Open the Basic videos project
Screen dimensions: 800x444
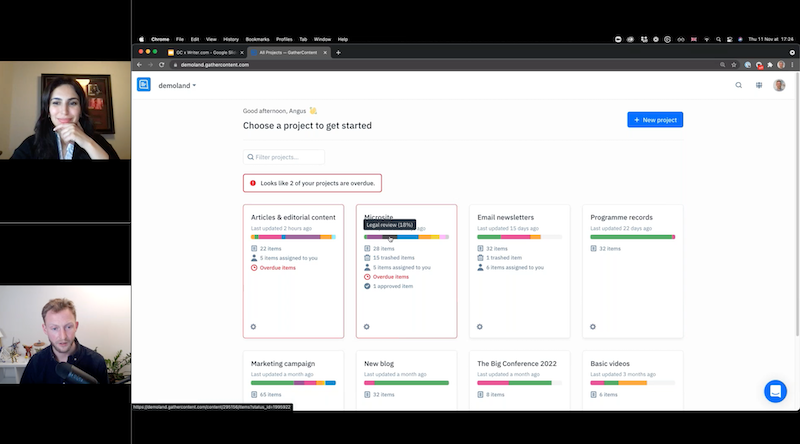[610, 364]
